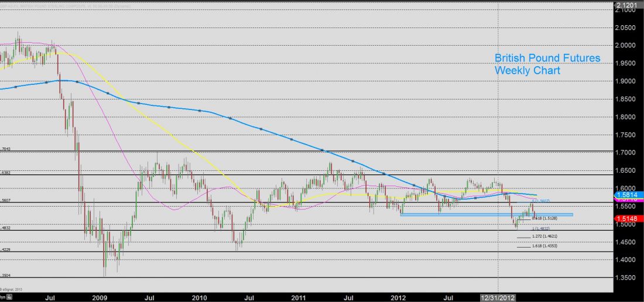Click the 1.4229 horizontal level label

tap(5, 249)
